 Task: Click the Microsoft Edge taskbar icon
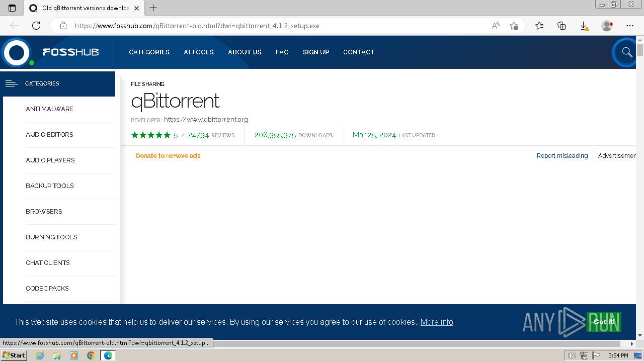pos(108,355)
